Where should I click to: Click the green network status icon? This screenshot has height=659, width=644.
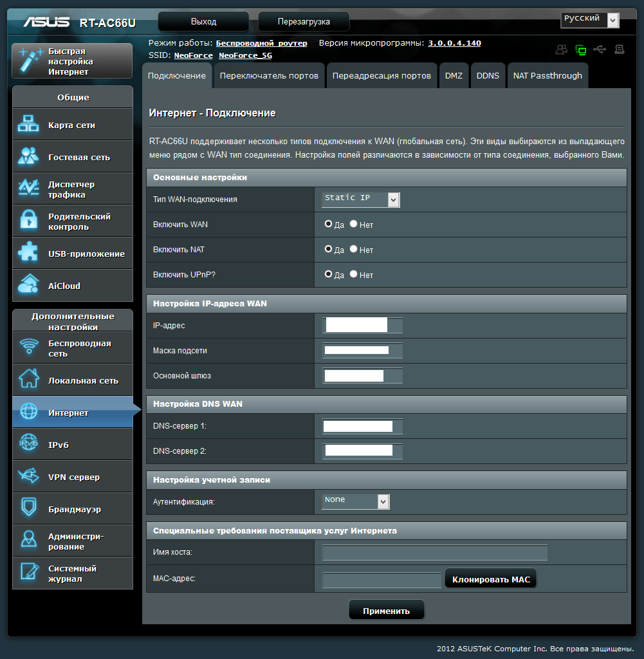point(580,50)
